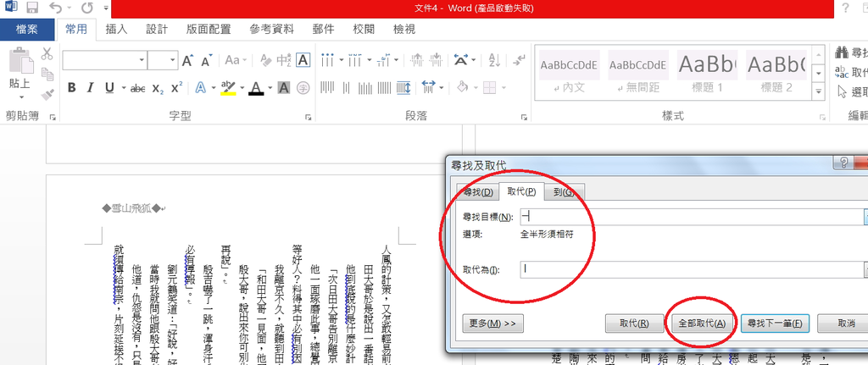Viewport: 868px width, 365px height.
Task: Open the Quick Access Toolbar customize dropdown
Action: coord(106,8)
